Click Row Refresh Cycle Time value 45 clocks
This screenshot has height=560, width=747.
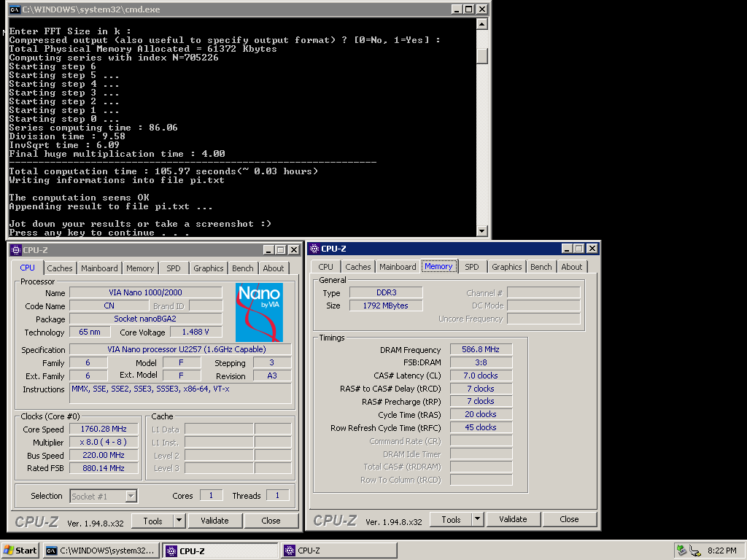pyautogui.click(x=481, y=427)
